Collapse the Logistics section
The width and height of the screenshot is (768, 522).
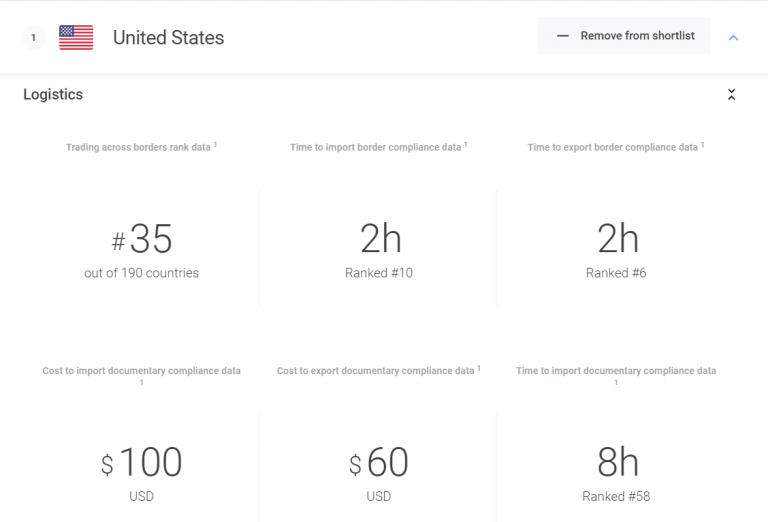(732, 95)
